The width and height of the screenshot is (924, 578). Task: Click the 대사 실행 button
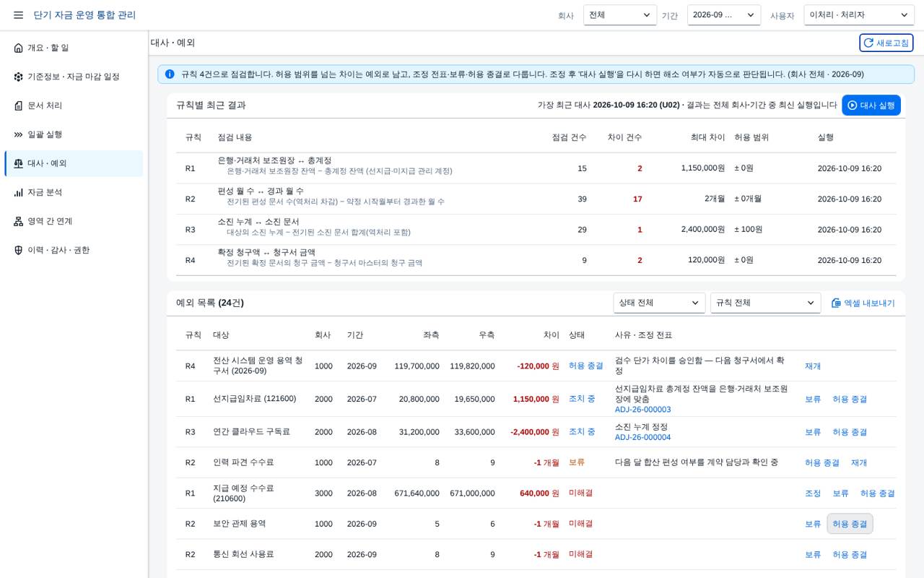pos(871,105)
